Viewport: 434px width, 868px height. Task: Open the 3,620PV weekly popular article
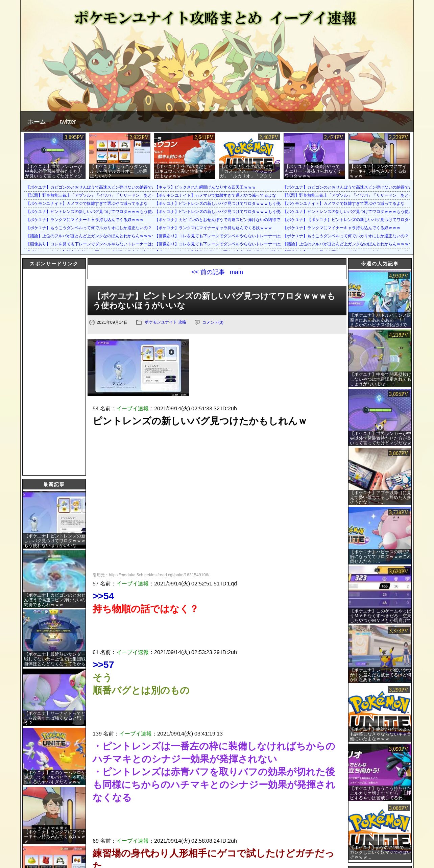click(x=380, y=595)
